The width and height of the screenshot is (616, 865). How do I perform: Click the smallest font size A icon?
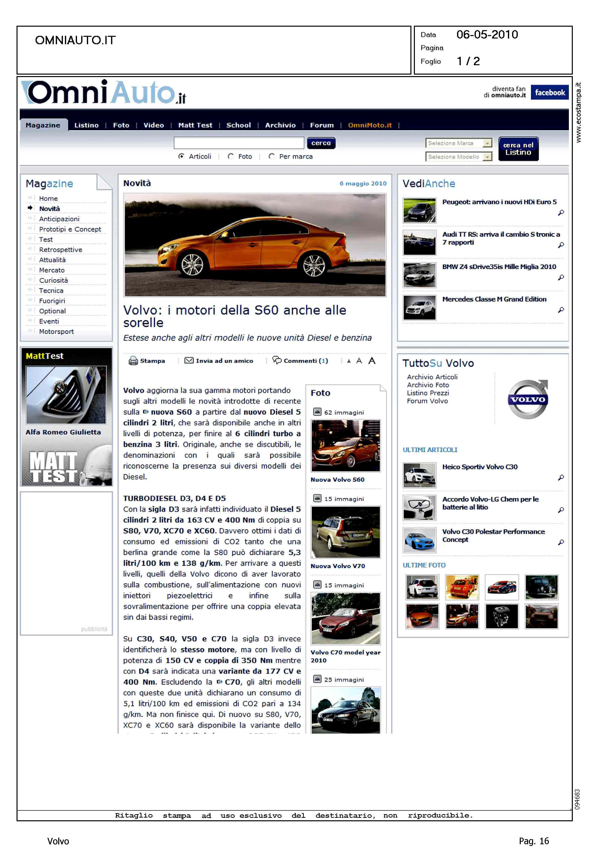pos(348,361)
